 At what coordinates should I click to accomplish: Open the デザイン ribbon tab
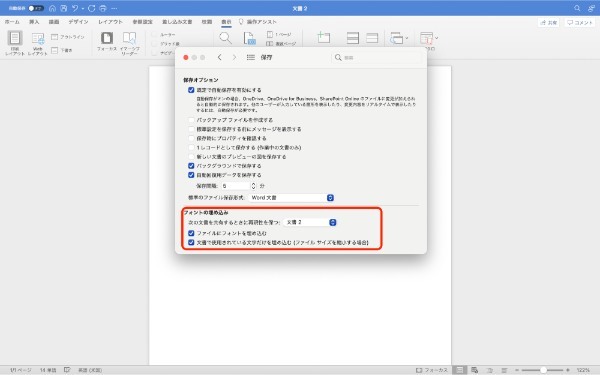78,22
